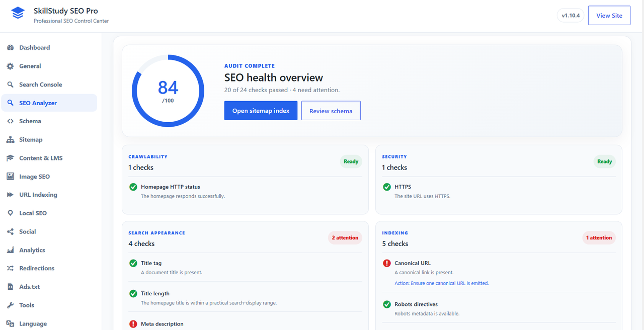644x330 pixels.
Task: Open the Analytics menu item
Action: (49, 250)
